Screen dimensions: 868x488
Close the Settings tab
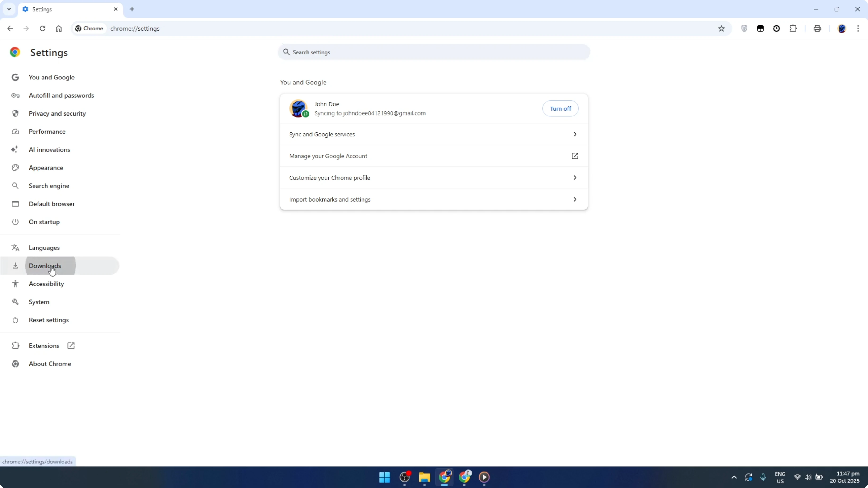(116, 9)
